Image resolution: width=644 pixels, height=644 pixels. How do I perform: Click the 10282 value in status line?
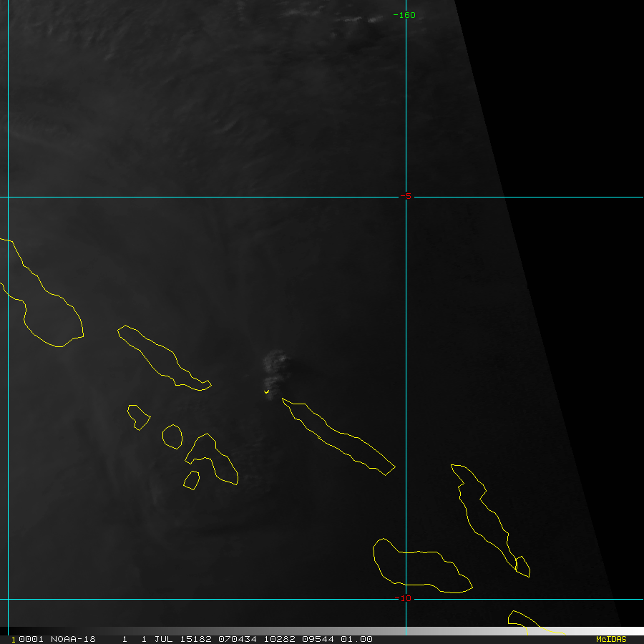(x=279, y=639)
